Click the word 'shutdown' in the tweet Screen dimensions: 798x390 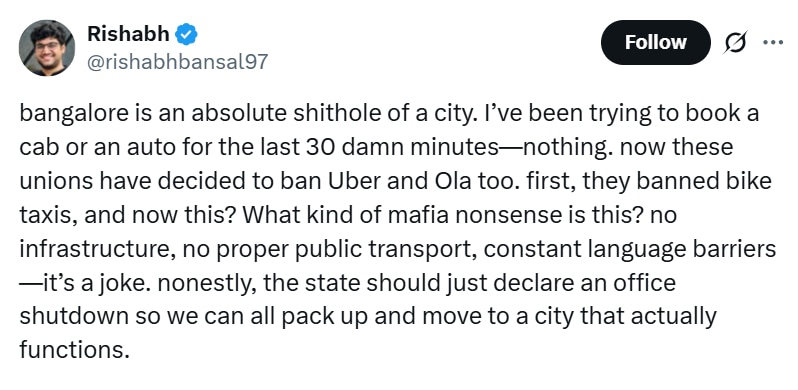point(73,317)
